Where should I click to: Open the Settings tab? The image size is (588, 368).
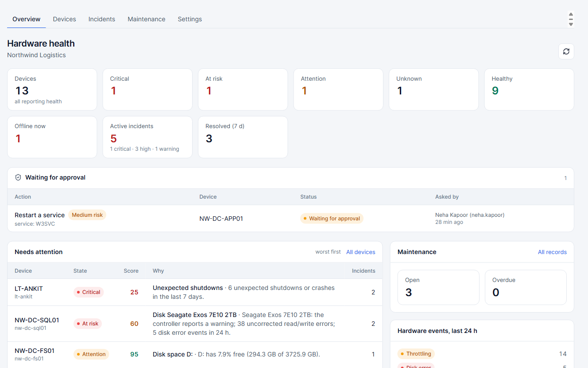click(x=190, y=19)
